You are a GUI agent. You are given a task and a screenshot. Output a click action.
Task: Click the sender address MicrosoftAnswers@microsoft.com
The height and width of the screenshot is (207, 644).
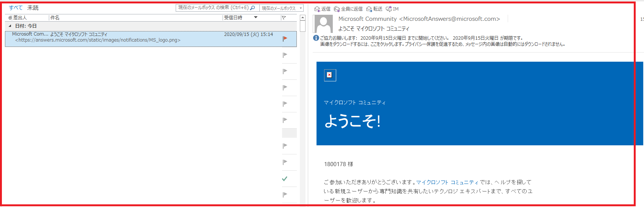click(x=449, y=19)
